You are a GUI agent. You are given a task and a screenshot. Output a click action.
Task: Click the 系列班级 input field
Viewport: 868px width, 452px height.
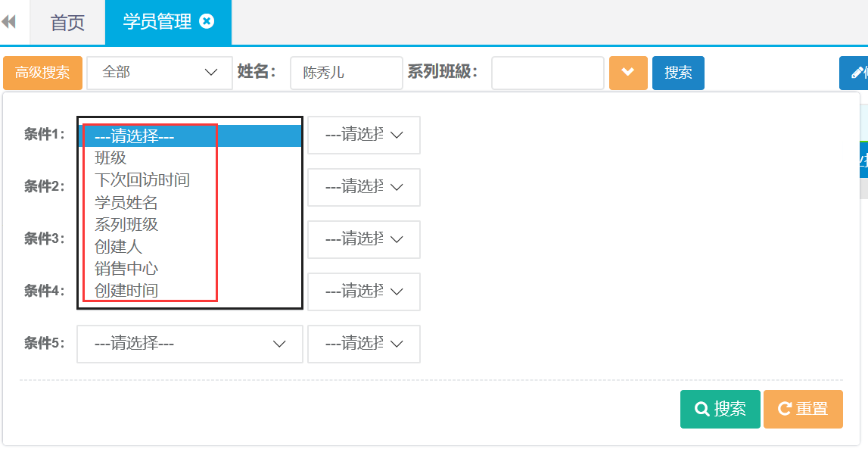coord(547,73)
